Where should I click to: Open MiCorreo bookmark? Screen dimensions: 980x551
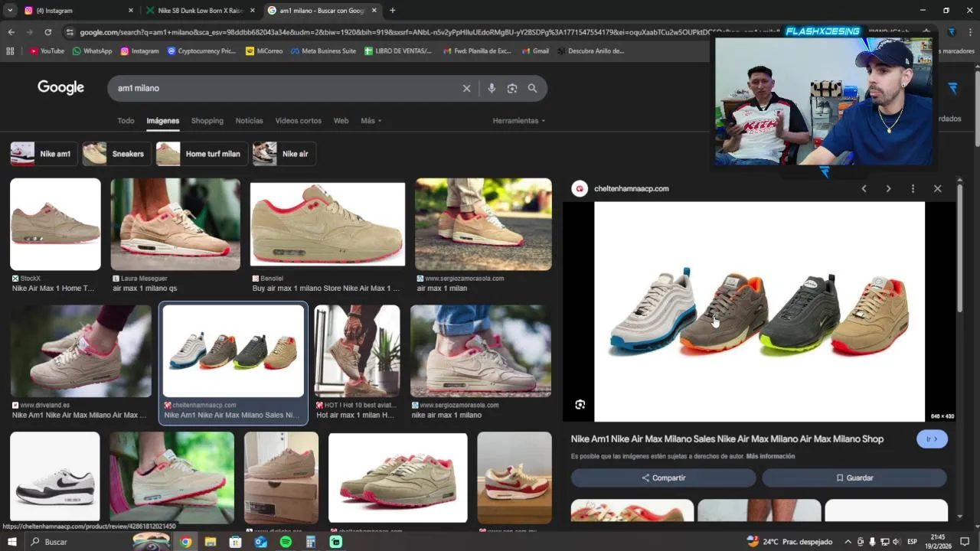pyautogui.click(x=264, y=51)
